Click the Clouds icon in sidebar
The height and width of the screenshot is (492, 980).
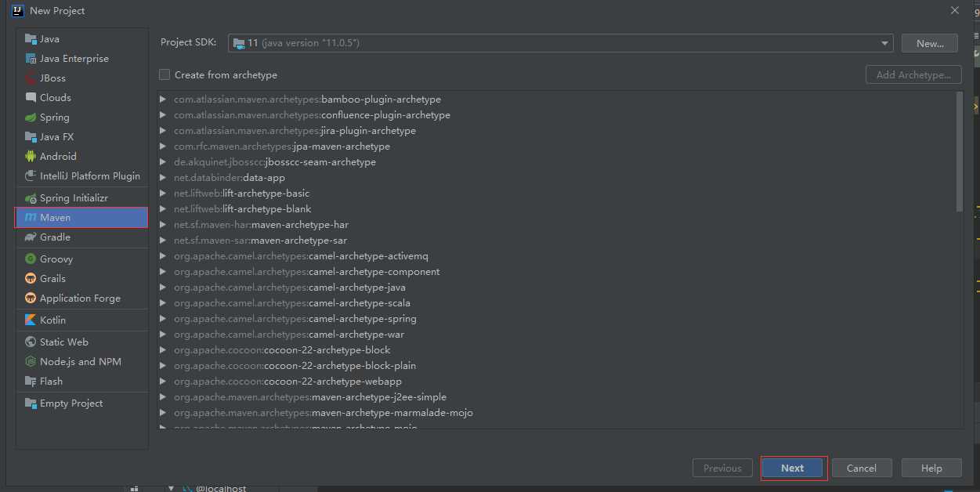click(x=31, y=98)
